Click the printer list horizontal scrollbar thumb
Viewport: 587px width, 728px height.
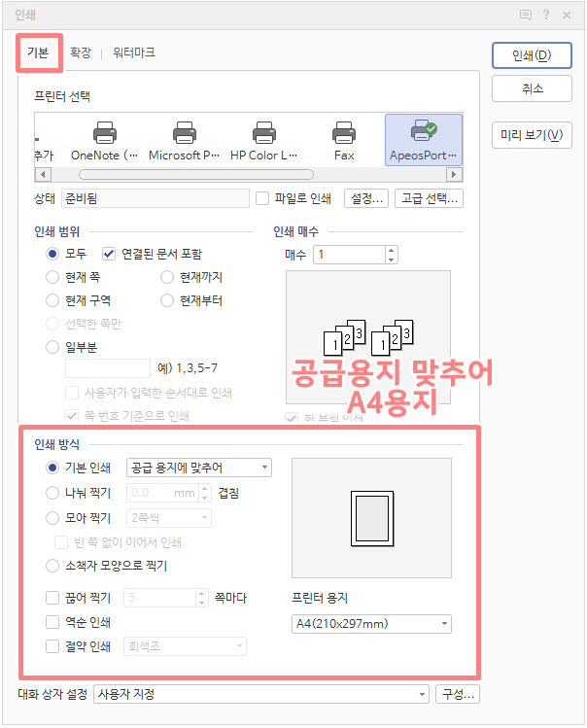196,175
